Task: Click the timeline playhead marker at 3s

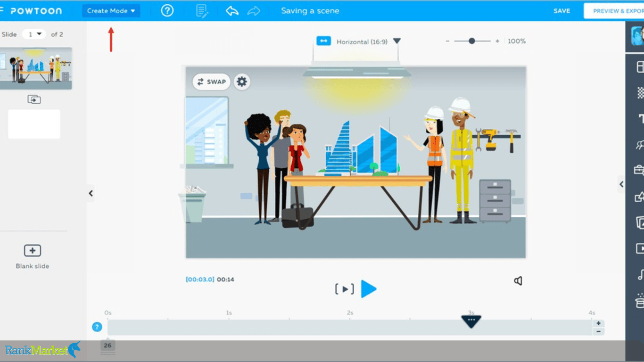Action: click(x=471, y=321)
